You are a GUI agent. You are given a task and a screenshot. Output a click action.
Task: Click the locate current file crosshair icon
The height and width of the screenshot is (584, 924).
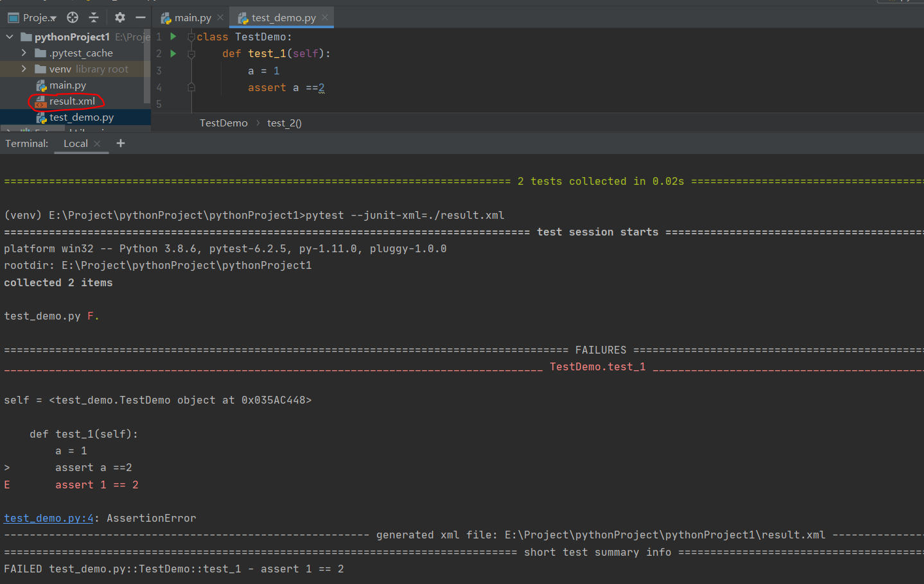click(73, 17)
